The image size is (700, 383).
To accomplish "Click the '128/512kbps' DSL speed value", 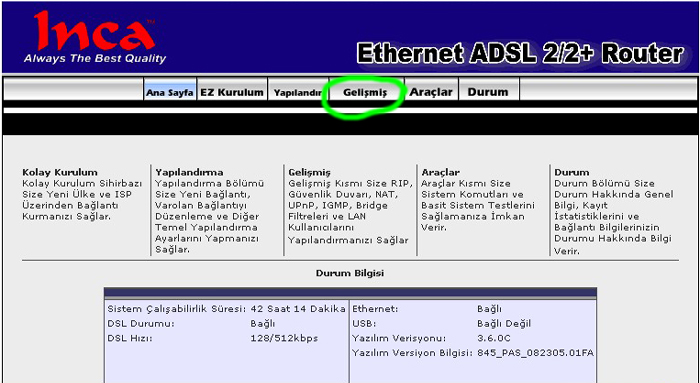I will tap(284, 338).
